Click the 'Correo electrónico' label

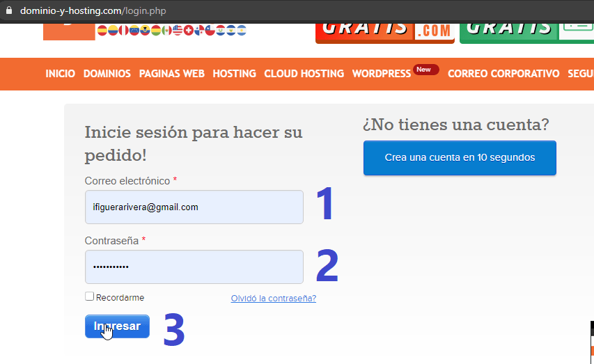(x=127, y=181)
